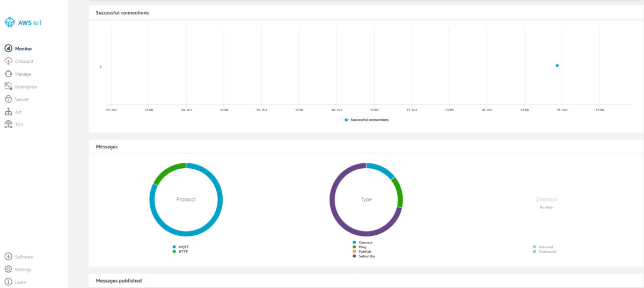Go to the Act menu label
This screenshot has width=644, height=288.
[18, 112]
